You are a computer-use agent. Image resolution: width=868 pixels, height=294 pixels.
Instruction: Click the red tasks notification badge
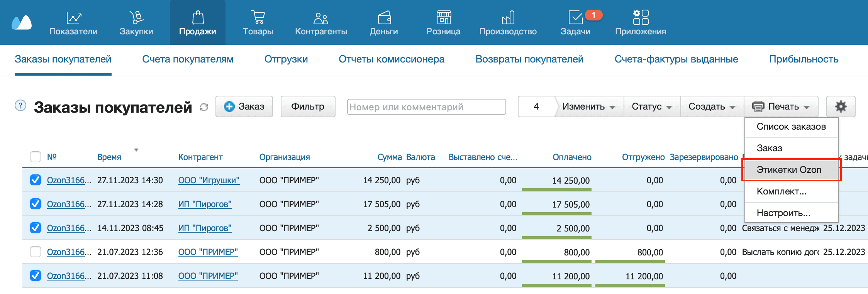[x=593, y=15]
